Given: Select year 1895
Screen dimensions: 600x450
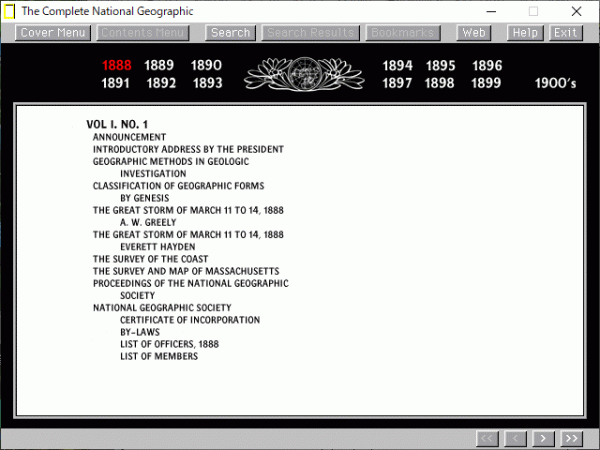Looking at the screenshot, I should pos(440,66).
